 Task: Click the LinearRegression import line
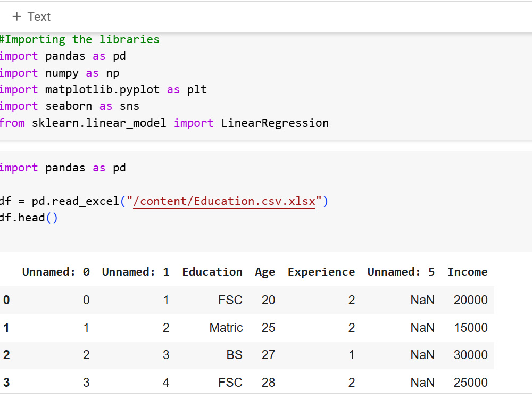click(x=164, y=123)
